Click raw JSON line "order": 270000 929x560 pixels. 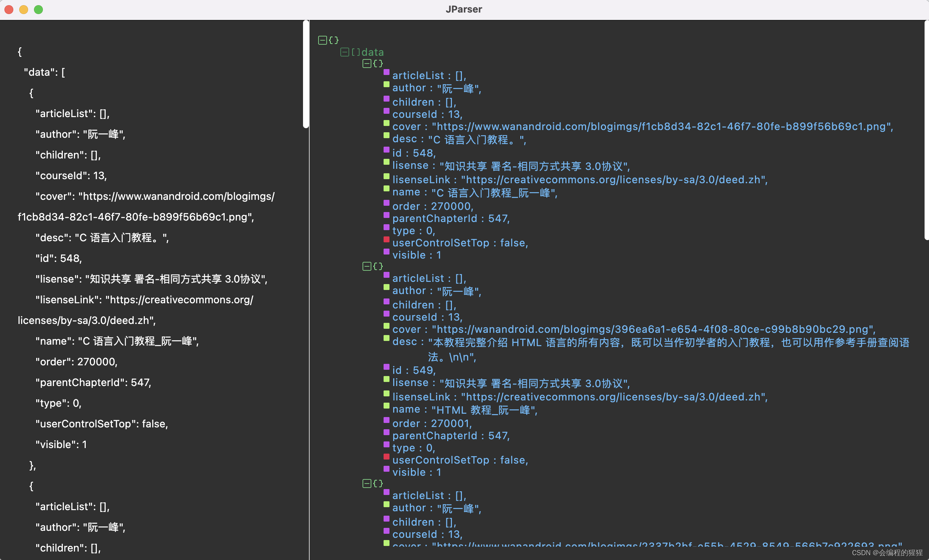coord(76,362)
